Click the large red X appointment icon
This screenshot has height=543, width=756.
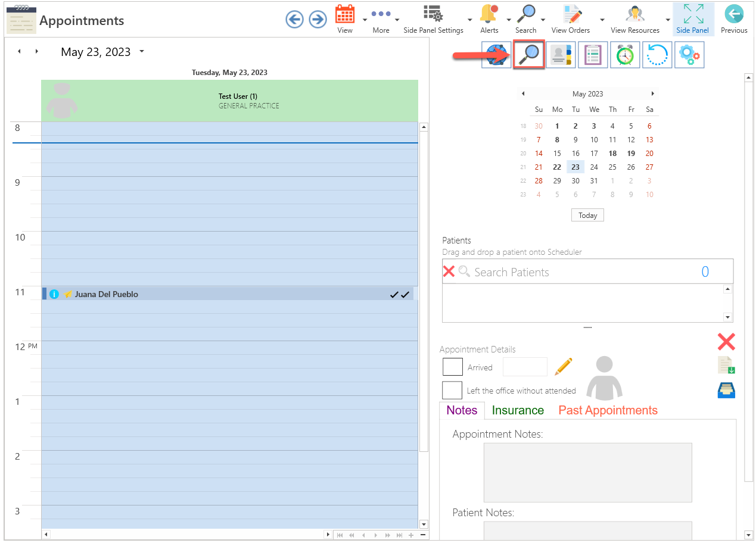coord(726,342)
